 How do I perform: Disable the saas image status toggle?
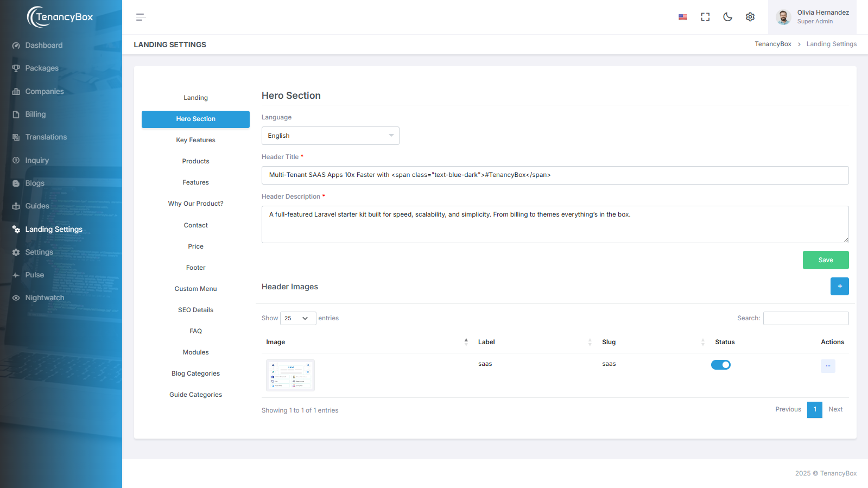pyautogui.click(x=721, y=365)
